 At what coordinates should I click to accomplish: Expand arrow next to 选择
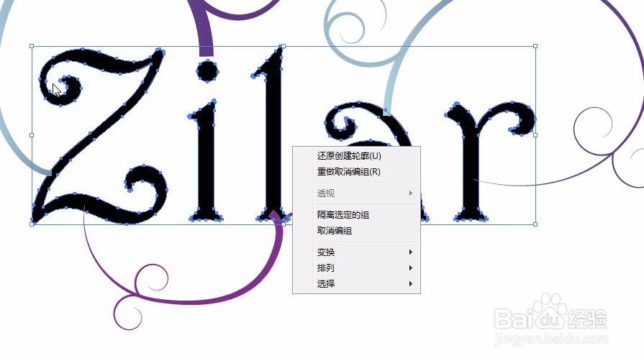411,283
